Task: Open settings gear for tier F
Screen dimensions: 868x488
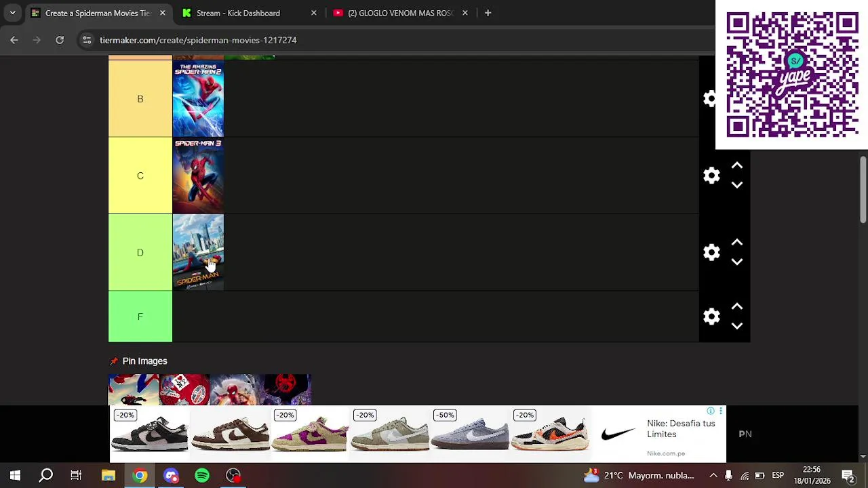Action: 711,317
